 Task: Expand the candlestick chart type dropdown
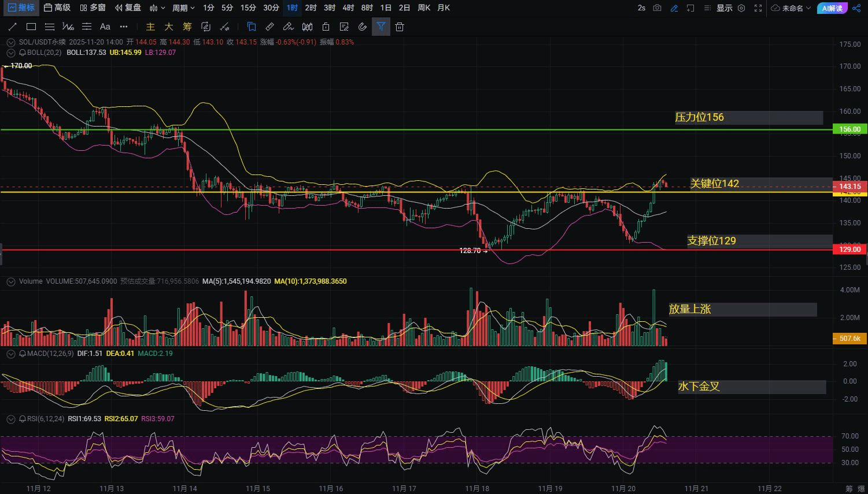click(x=157, y=8)
